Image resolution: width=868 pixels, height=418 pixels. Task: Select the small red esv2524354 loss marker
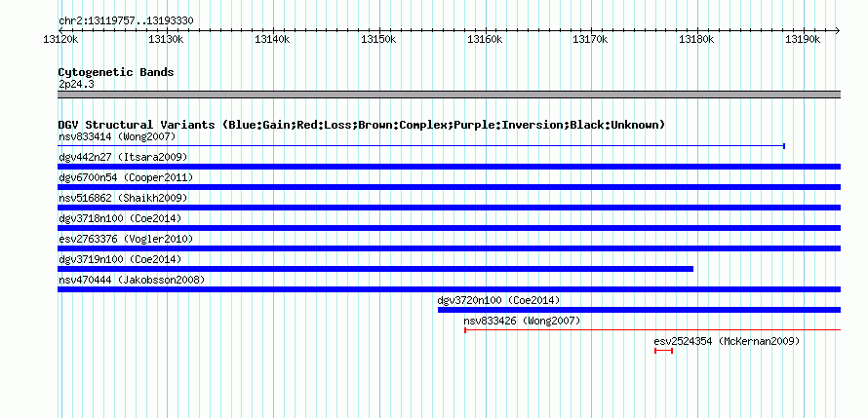(664, 351)
